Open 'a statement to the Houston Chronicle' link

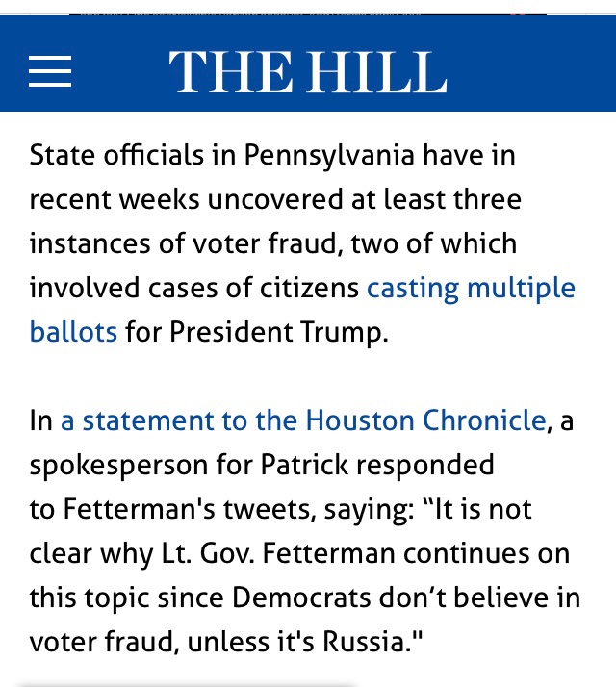(x=303, y=420)
